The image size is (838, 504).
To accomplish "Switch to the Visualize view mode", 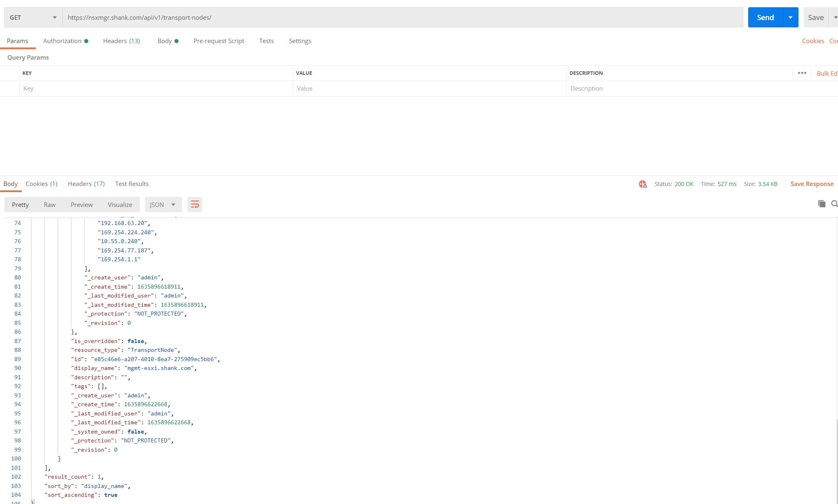I will tap(120, 204).
